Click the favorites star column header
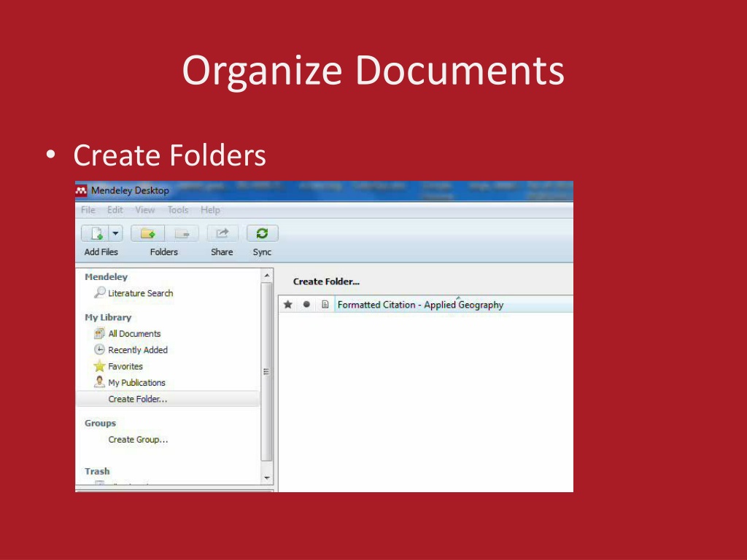The image size is (747, 560). [x=287, y=304]
